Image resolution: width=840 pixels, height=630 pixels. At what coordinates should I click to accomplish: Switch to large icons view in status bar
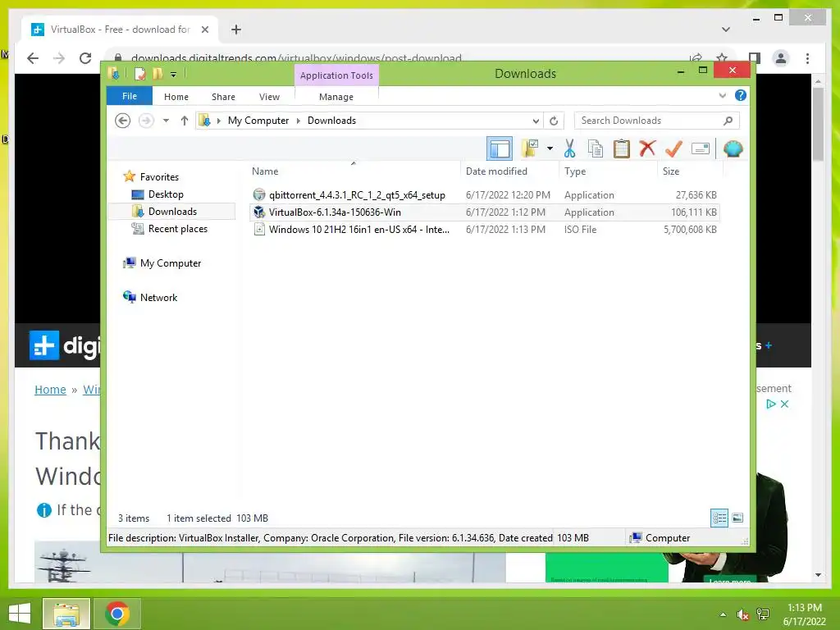(x=737, y=518)
